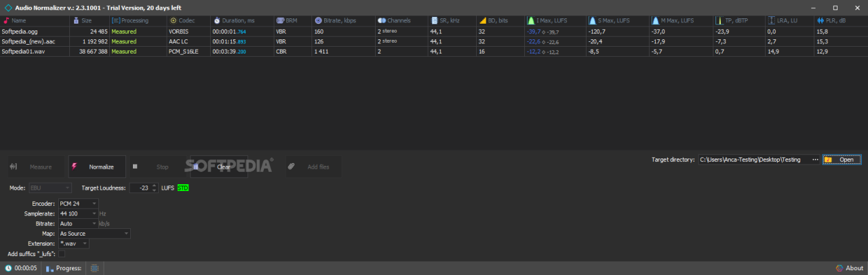868x275 pixels.
Task: Click the Audio Normalizer app icon in title bar
Action: 7,7
